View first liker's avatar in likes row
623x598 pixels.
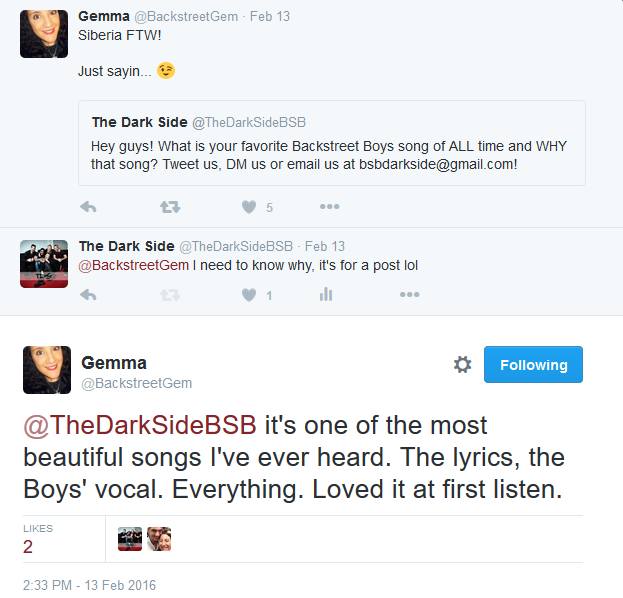point(130,539)
